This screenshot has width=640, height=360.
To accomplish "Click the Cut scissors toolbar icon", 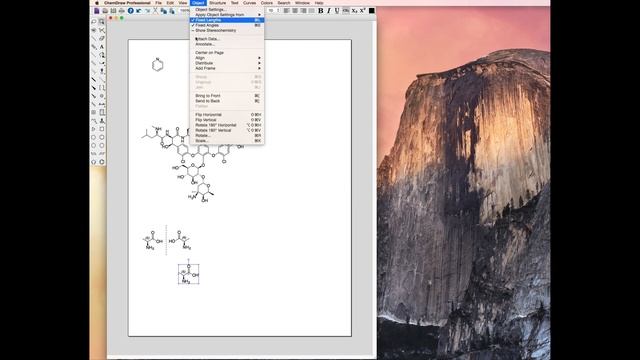I will pyautogui.click(x=155, y=11).
